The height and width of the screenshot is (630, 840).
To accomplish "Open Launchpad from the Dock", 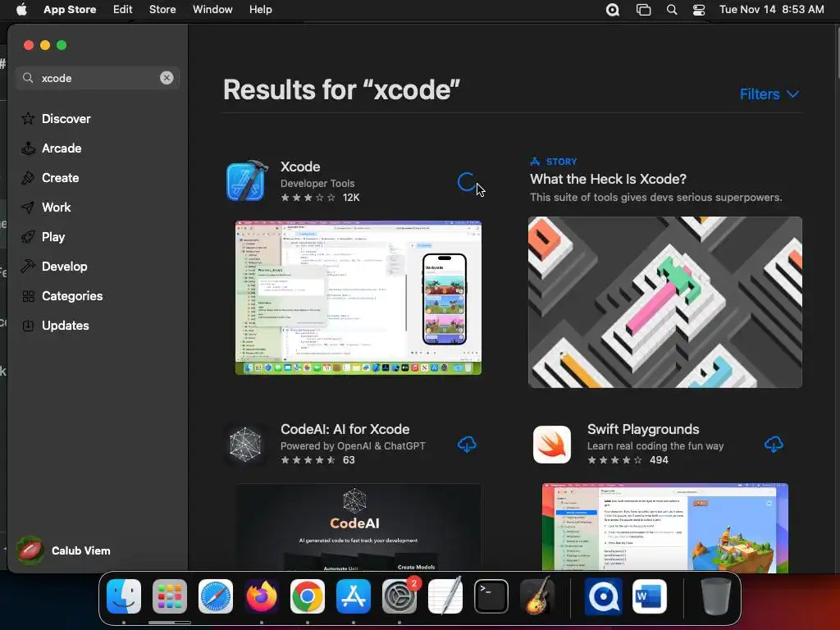I will (170, 596).
